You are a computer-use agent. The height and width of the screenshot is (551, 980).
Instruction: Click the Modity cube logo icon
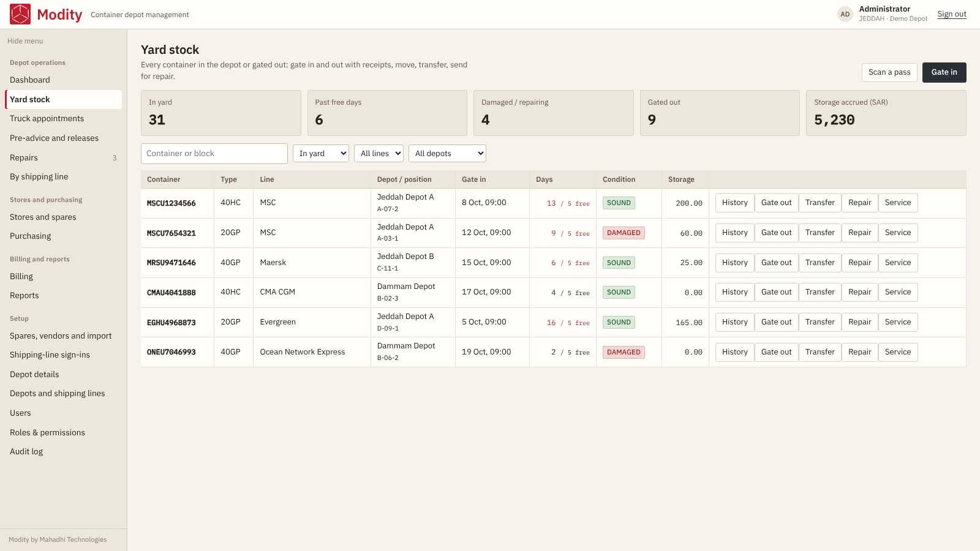[x=20, y=14]
